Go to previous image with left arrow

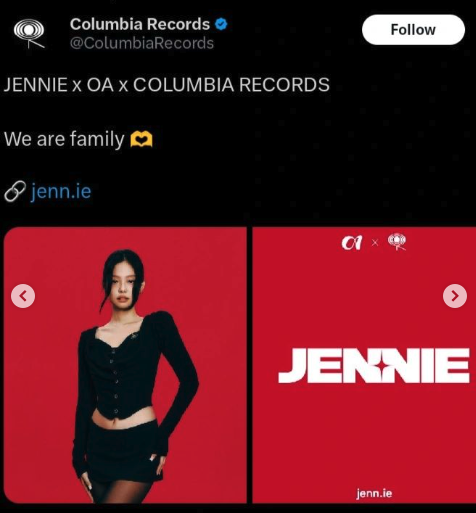click(23, 296)
